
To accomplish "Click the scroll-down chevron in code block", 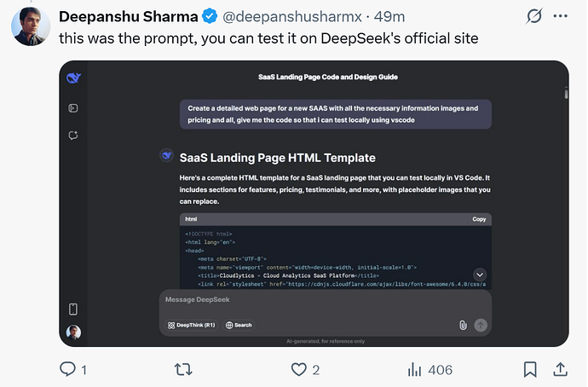I will 480,274.
